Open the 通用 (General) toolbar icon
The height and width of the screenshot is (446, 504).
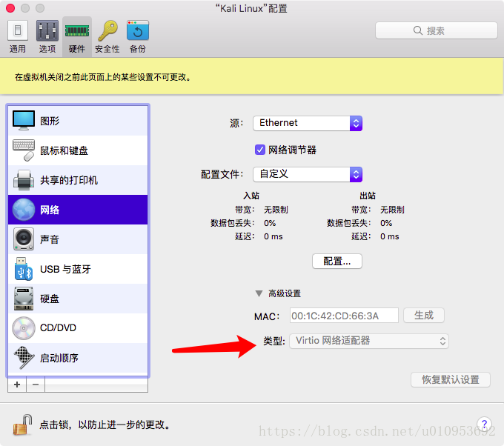(18, 31)
